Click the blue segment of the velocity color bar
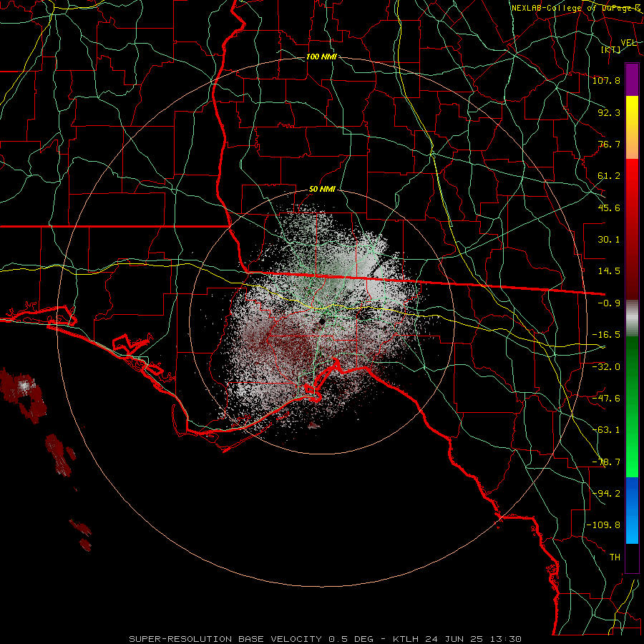 tap(632, 510)
